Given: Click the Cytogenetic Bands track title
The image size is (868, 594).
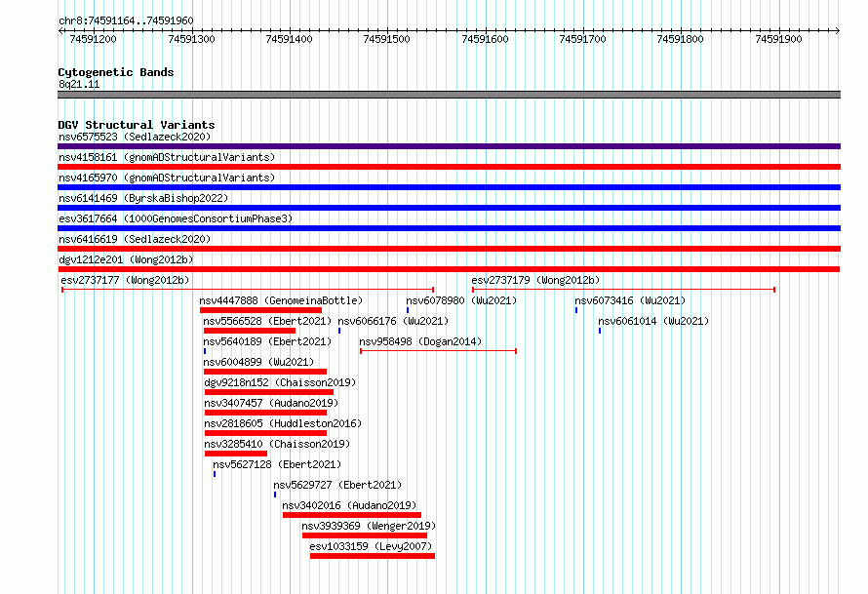Looking at the screenshot, I should pos(116,72).
